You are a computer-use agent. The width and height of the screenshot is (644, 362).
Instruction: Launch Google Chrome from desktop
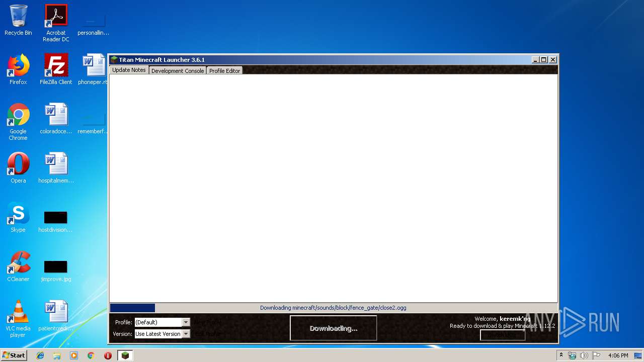click(18, 122)
